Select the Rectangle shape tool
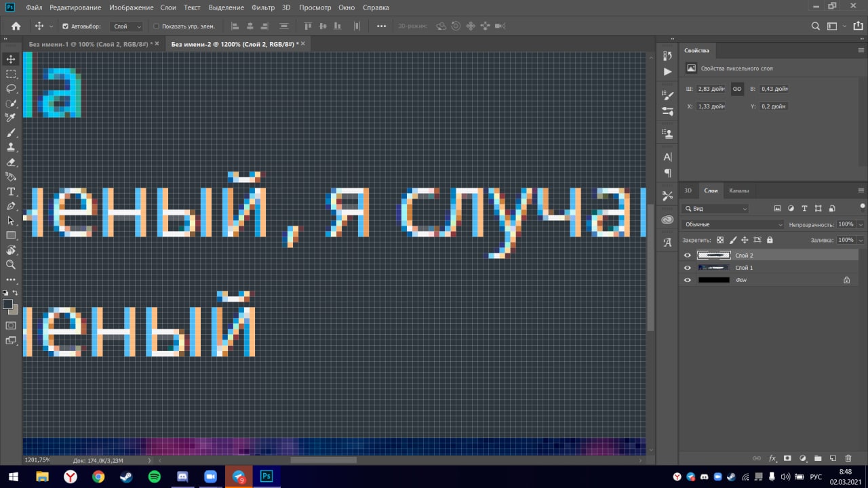Viewport: 868px width, 488px height. click(x=11, y=235)
